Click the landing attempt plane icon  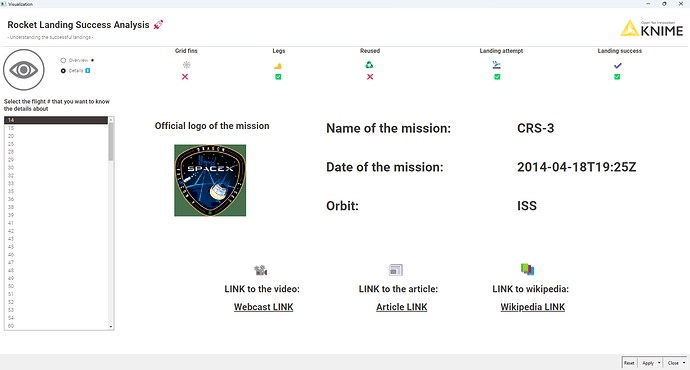[x=497, y=65]
